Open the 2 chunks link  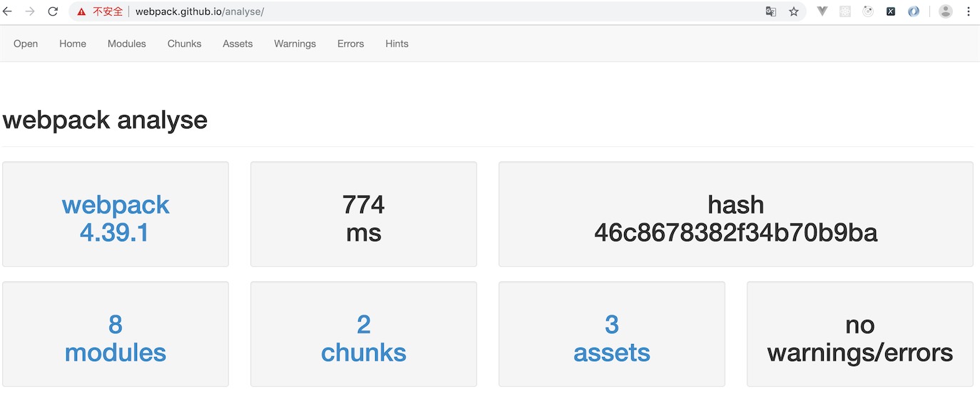pos(364,338)
